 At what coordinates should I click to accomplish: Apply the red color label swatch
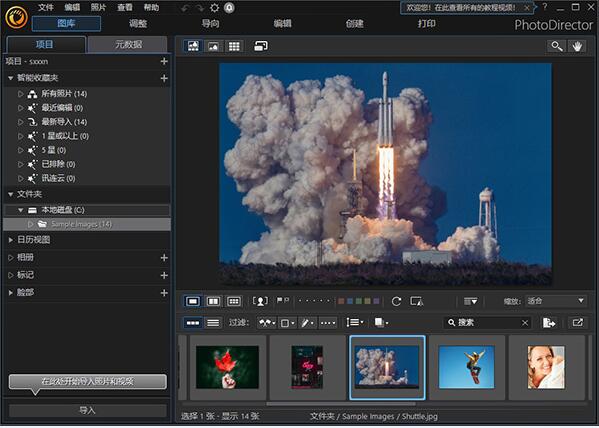click(x=341, y=301)
